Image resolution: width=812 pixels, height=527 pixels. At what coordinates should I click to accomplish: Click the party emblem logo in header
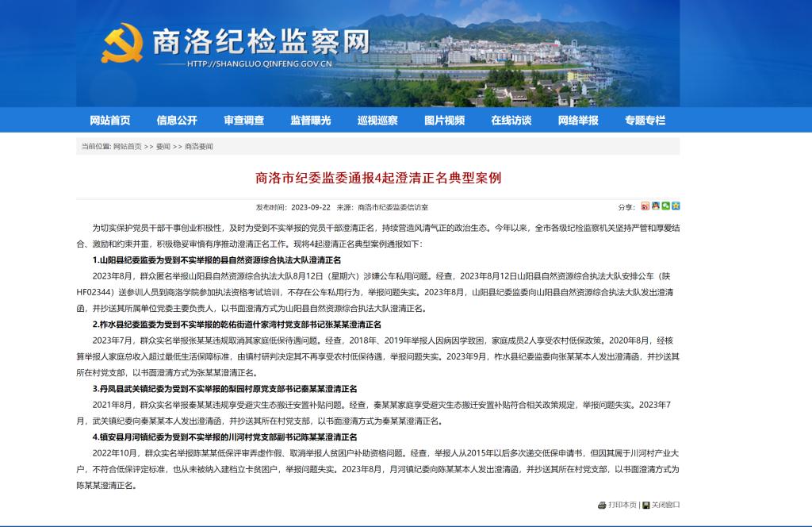pos(122,44)
